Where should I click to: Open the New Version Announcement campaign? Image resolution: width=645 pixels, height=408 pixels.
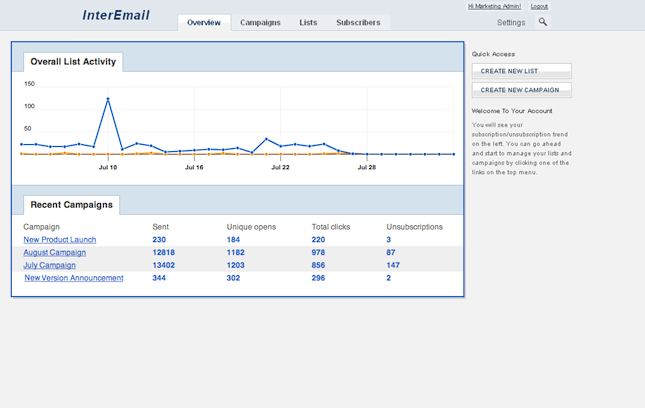pos(74,278)
